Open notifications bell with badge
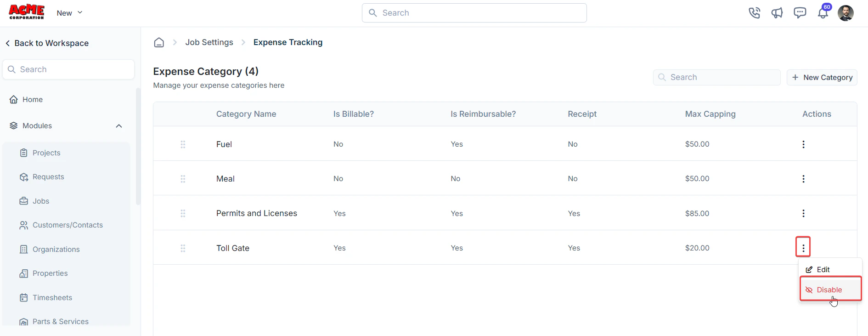Screen dimensions: 868x336 pyautogui.click(x=823, y=12)
